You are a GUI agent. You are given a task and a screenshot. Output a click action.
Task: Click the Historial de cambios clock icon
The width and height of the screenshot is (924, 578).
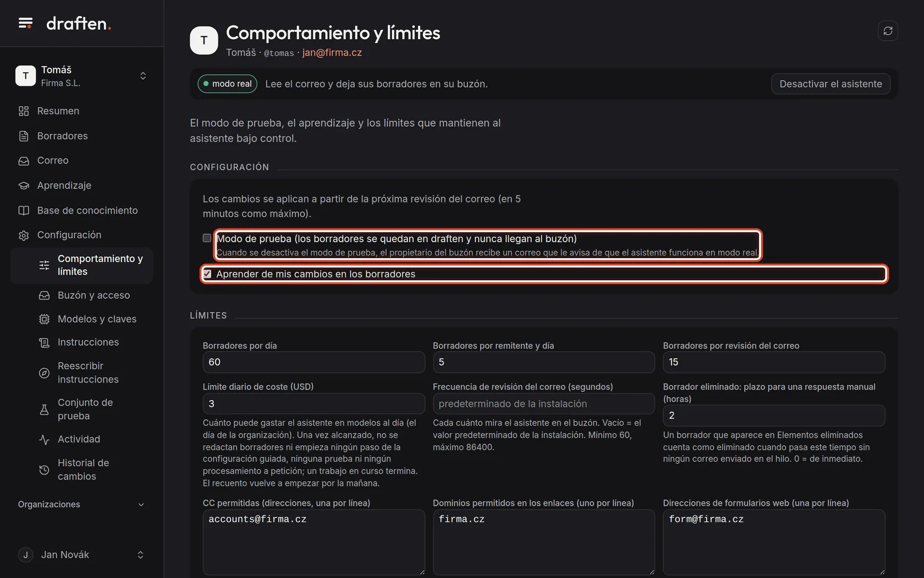point(45,470)
